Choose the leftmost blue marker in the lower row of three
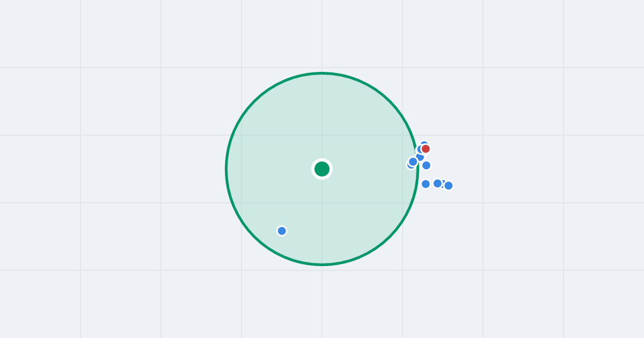The height and width of the screenshot is (338, 644). pyautogui.click(x=426, y=184)
